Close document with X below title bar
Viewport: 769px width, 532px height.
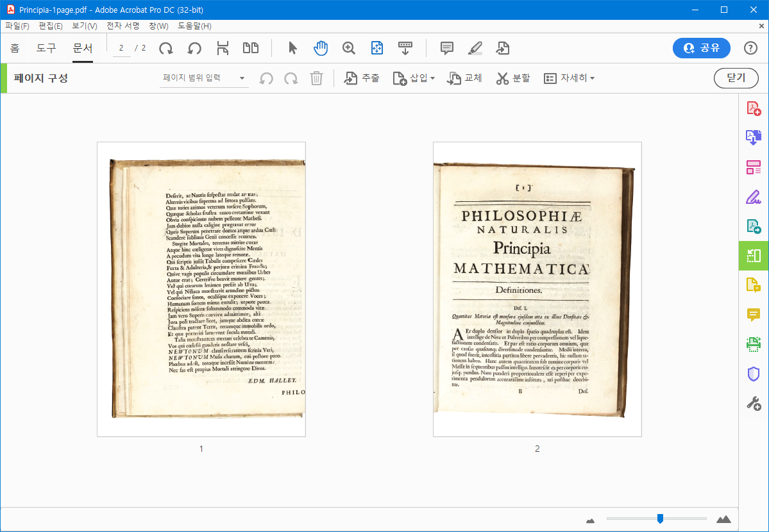tap(761, 26)
